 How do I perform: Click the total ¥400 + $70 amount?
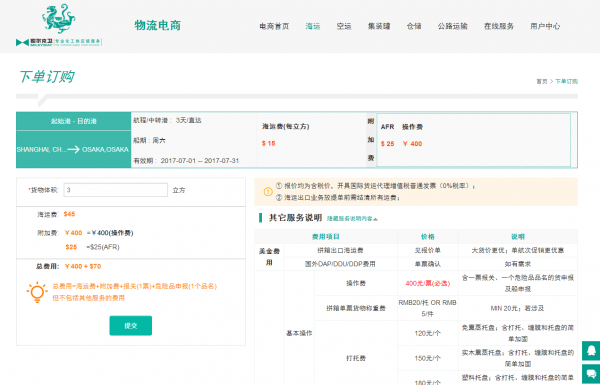(x=83, y=266)
